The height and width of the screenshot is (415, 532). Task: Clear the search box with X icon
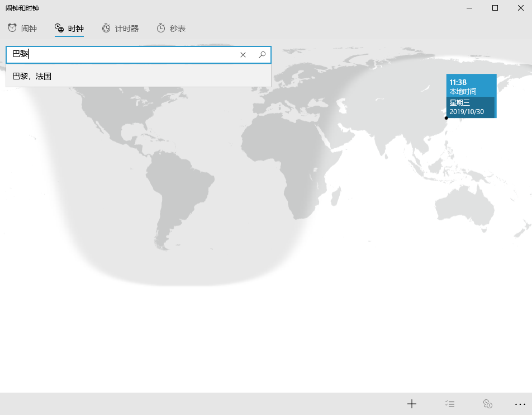pos(243,55)
